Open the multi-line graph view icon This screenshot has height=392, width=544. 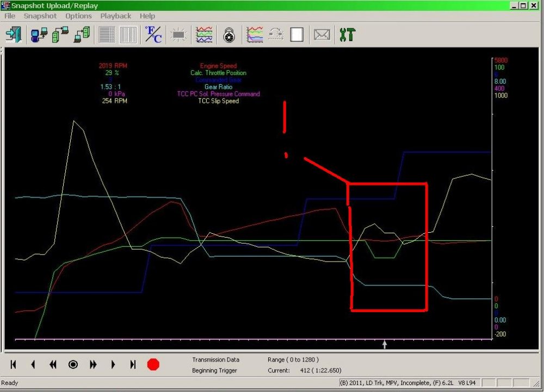205,35
